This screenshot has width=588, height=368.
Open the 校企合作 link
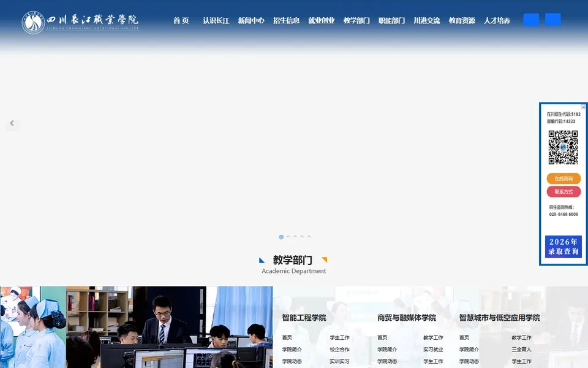(x=339, y=349)
